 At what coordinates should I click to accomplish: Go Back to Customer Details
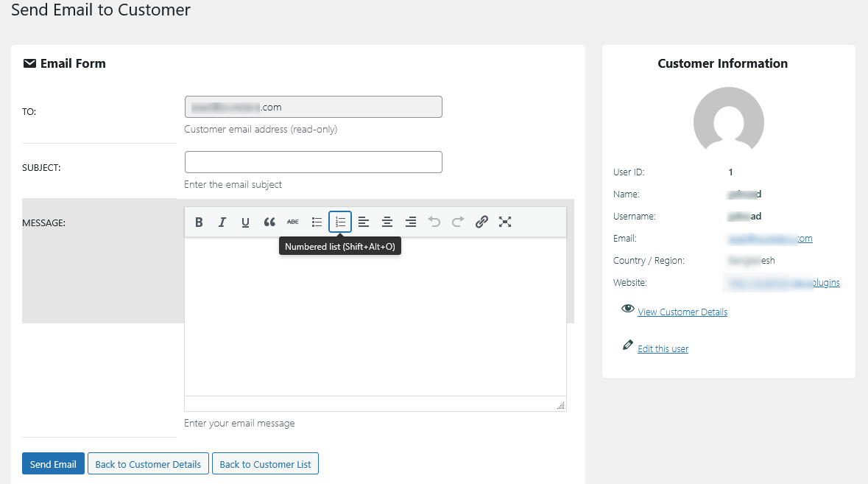coord(147,463)
